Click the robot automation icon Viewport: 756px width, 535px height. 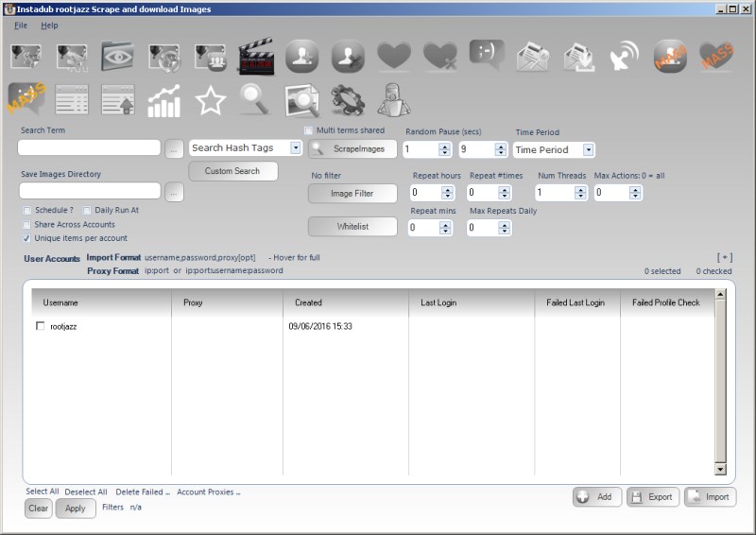tap(394, 100)
